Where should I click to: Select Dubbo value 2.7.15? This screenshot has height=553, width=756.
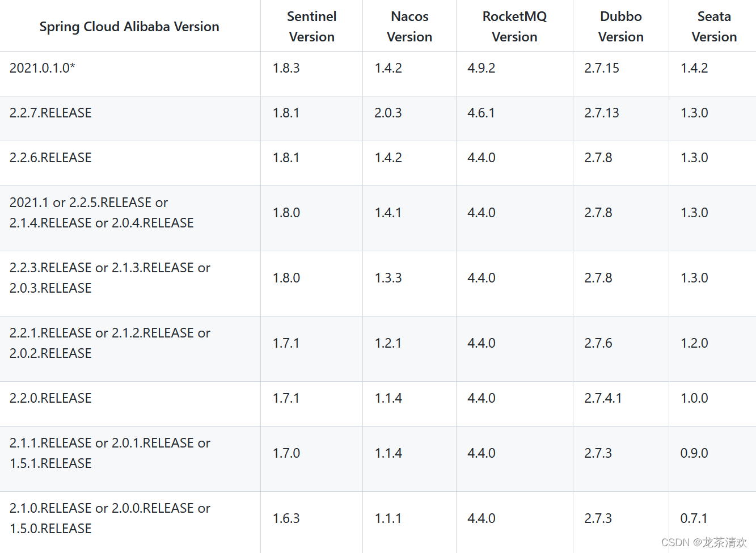coord(602,68)
